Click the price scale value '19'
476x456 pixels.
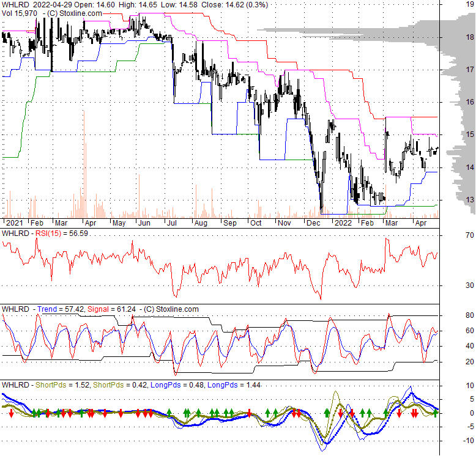click(470, 4)
